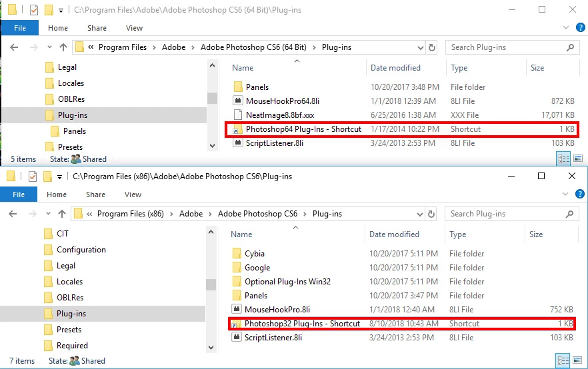
Task: Open address bar history dropdown in the bottom window
Action: click(x=419, y=214)
